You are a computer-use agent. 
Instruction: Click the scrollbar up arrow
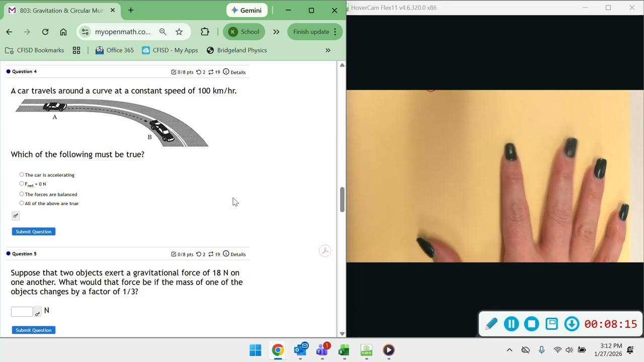coord(342,65)
